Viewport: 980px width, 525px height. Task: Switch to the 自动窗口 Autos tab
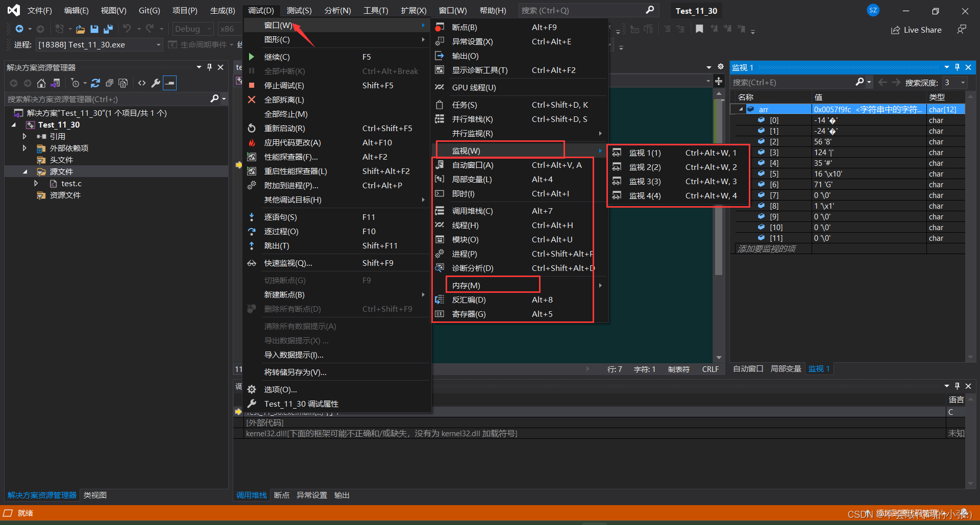(748, 369)
